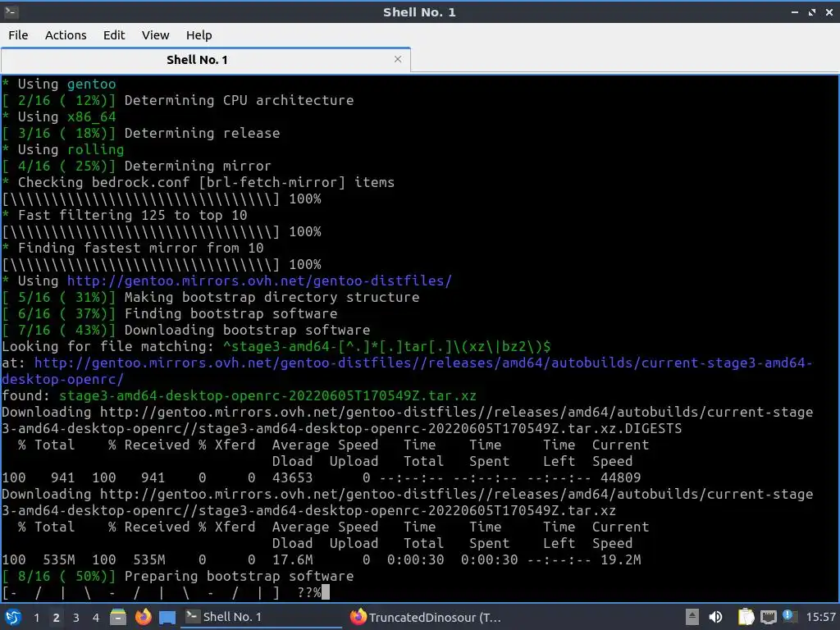Open the Actions menu

point(66,35)
